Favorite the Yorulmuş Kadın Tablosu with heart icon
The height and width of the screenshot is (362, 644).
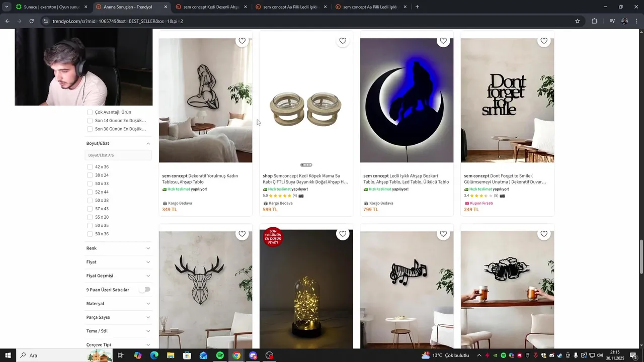242,41
